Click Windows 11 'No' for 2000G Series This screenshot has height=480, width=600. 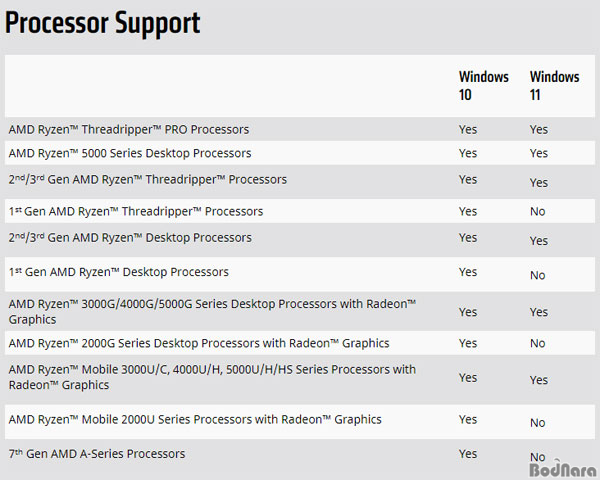[538, 343]
